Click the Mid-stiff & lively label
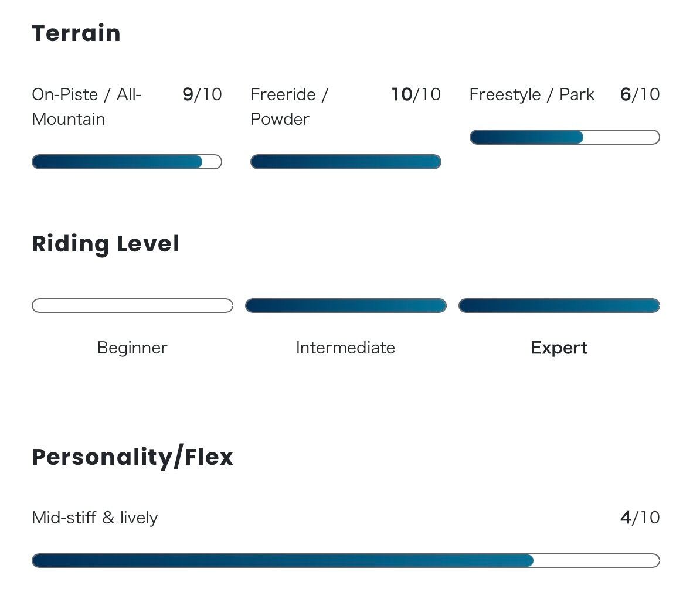700x606 pixels. pos(95,518)
